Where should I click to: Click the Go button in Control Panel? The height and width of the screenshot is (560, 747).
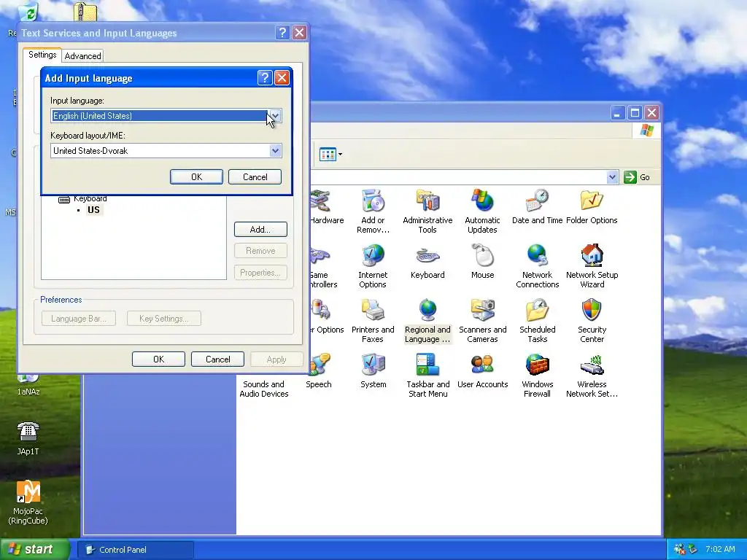(637, 177)
